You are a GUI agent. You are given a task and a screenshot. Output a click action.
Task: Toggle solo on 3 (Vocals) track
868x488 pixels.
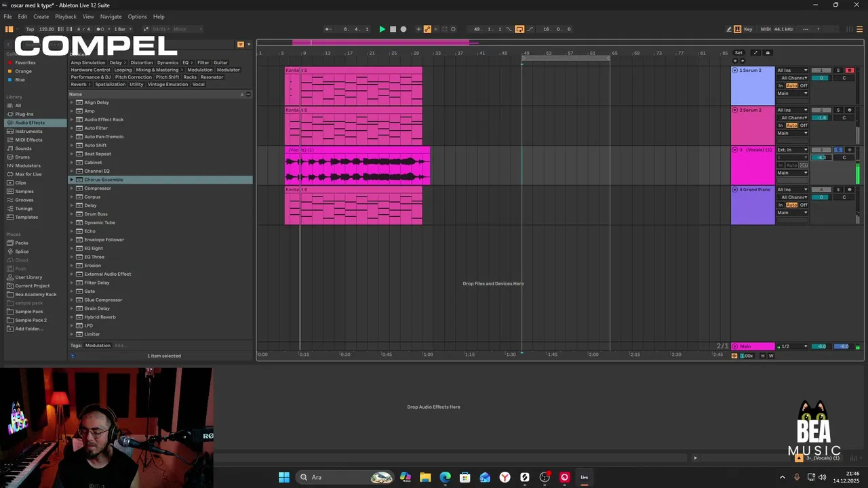click(x=838, y=150)
